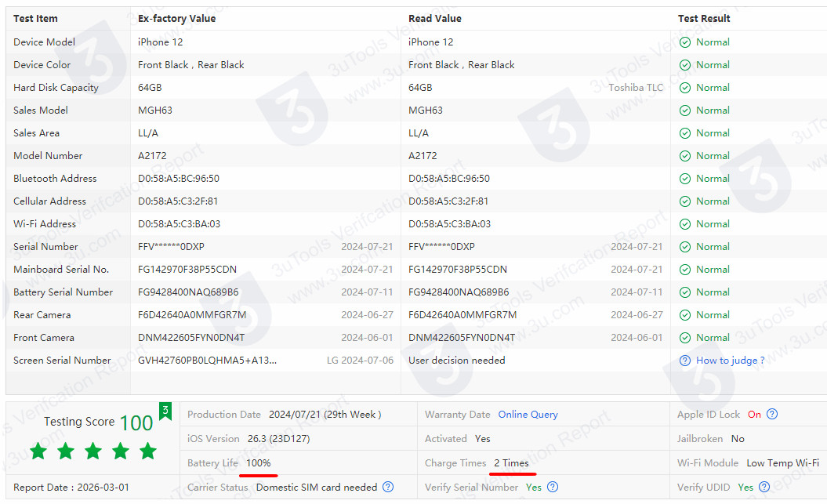Click the Test Result column header
This screenshot has width=827, height=504.
click(704, 18)
